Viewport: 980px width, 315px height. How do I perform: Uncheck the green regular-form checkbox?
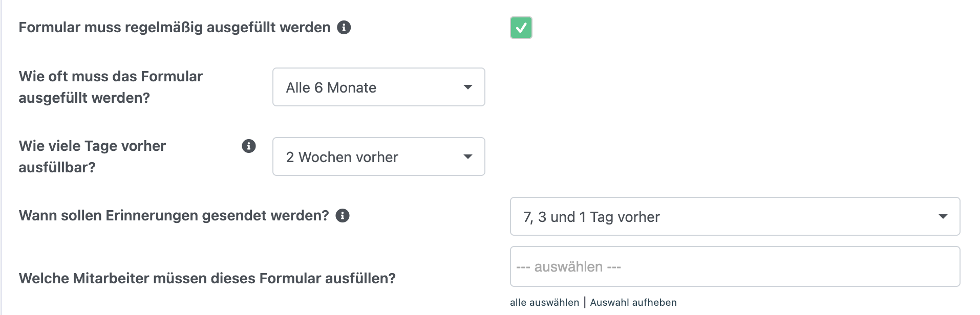pos(521,28)
